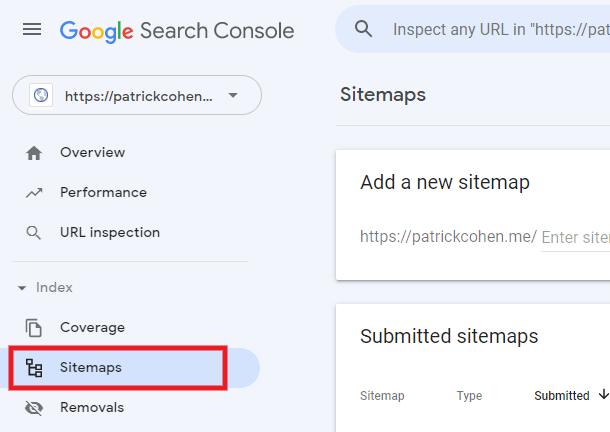Click the Removals crossed-eye icon
610x432 pixels.
point(34,408)
